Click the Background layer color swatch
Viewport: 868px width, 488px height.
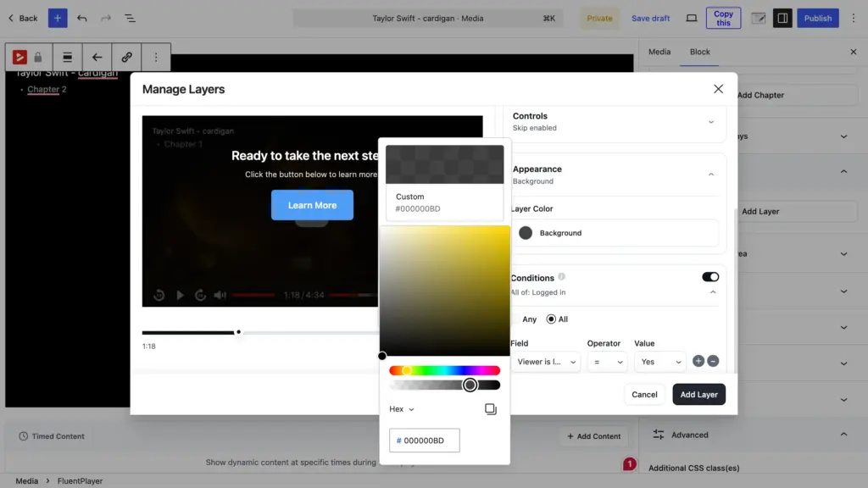coord(526,233)
